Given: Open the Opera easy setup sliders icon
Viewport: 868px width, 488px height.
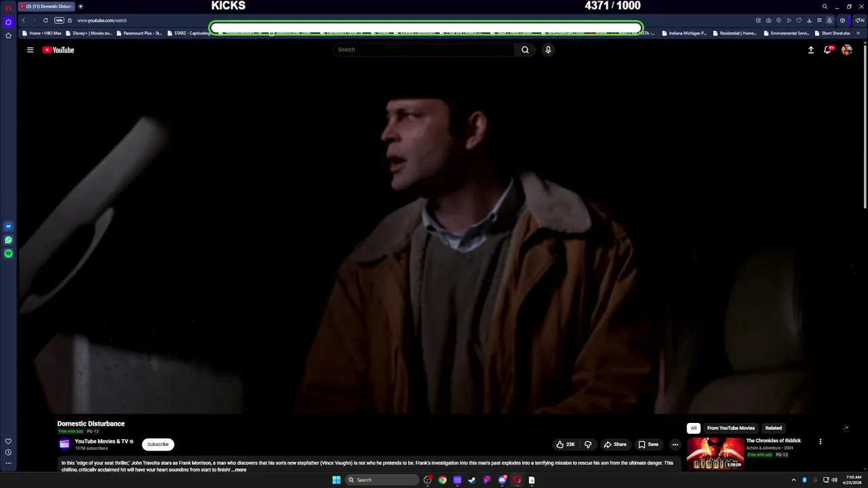Looking at the screenshot, I should click(x=819, y=20).
